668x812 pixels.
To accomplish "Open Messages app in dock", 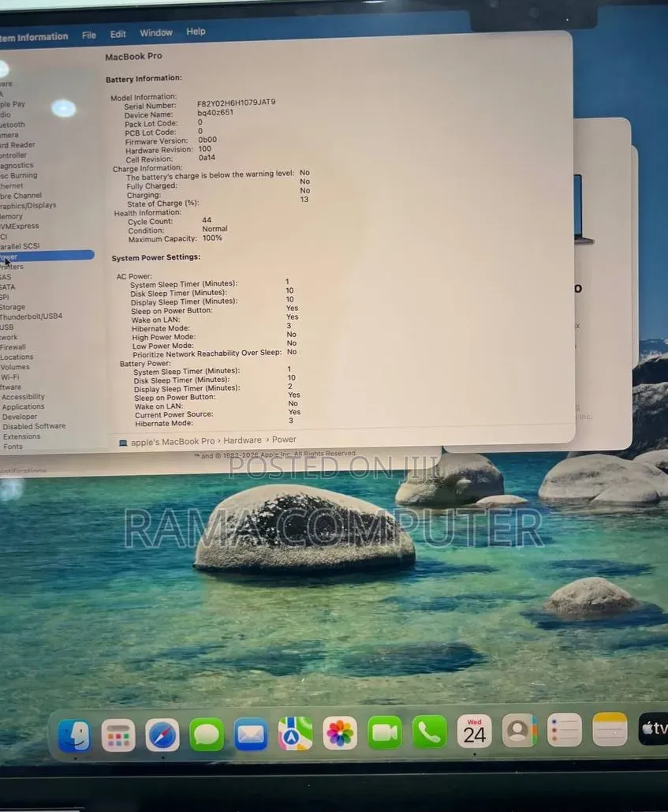I will [207, 735].
